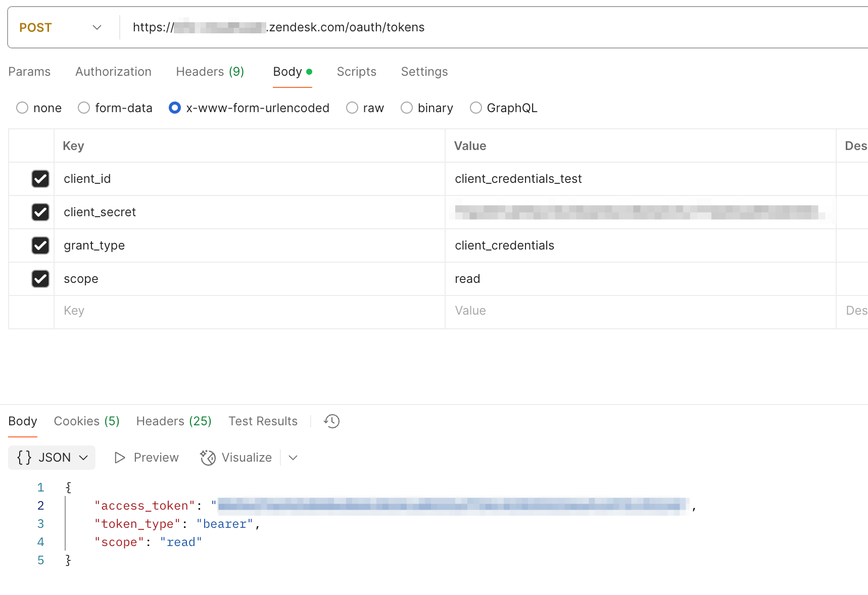
Task: Expand the JSON format dropdown
Action: (52, 458)
